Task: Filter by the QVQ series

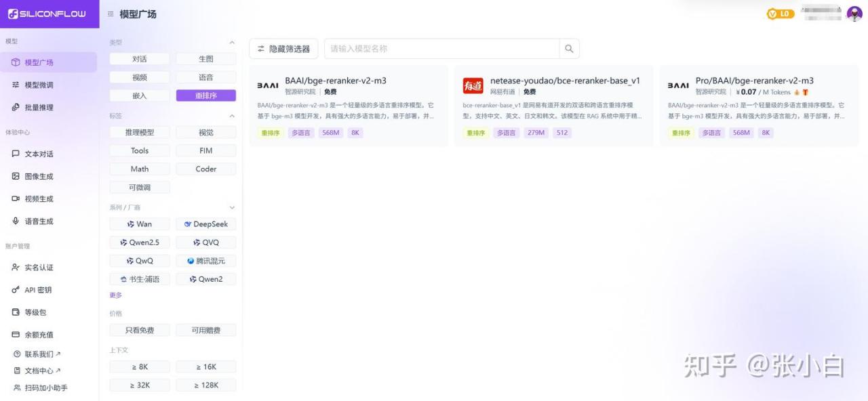Action: click(206, 242)
